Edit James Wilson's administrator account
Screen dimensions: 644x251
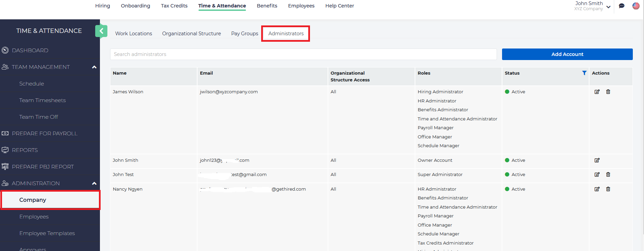(x=597, y=92)
